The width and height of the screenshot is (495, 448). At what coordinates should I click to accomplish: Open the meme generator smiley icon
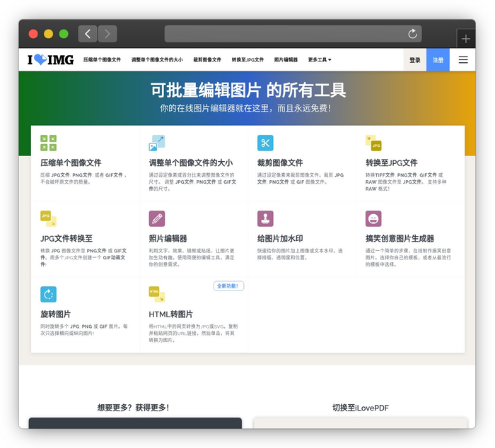click(x=373, y=218)
